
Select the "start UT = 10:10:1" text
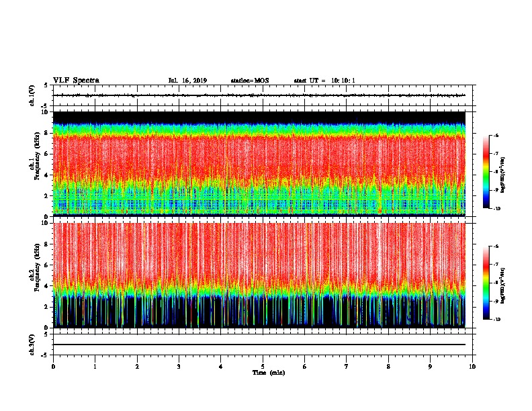click(x=324, y=81)
